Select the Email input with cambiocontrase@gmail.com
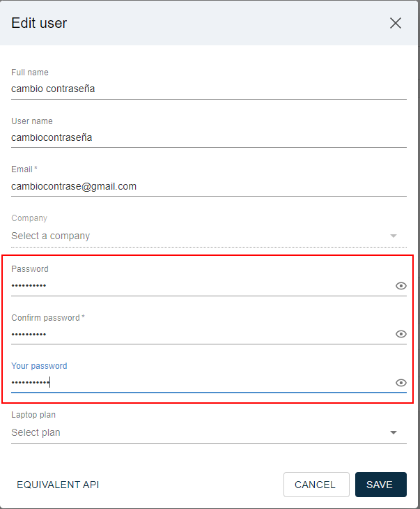This screenshot has width=420, height=509. (x=209, y=186)
